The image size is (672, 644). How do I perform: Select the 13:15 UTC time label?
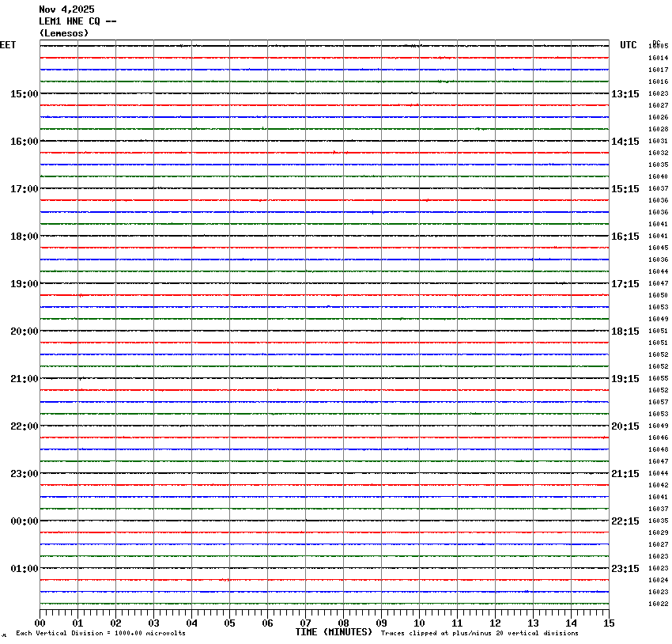point(625,94)
